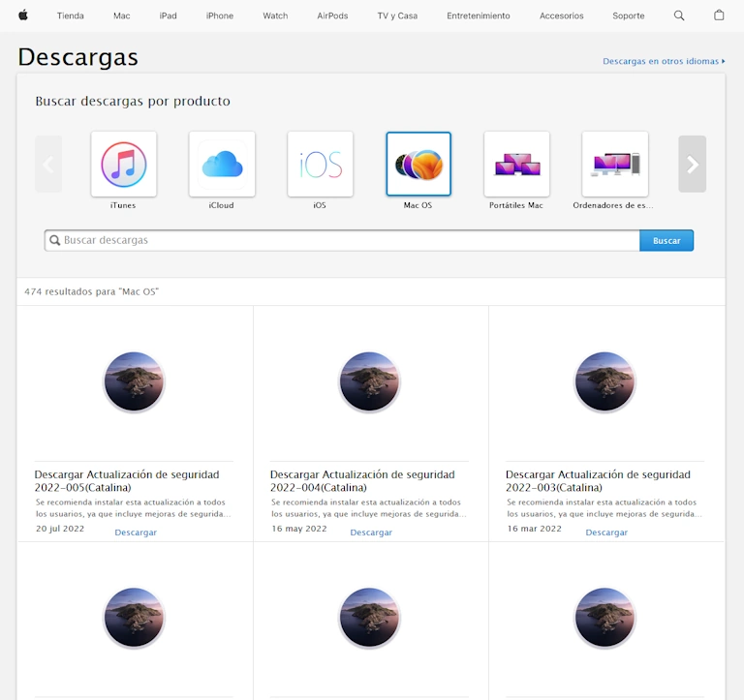Viewport: 744px width, 700px height.
Task: Click Descargar for update 2022-003
Action: tap(606, 533)
